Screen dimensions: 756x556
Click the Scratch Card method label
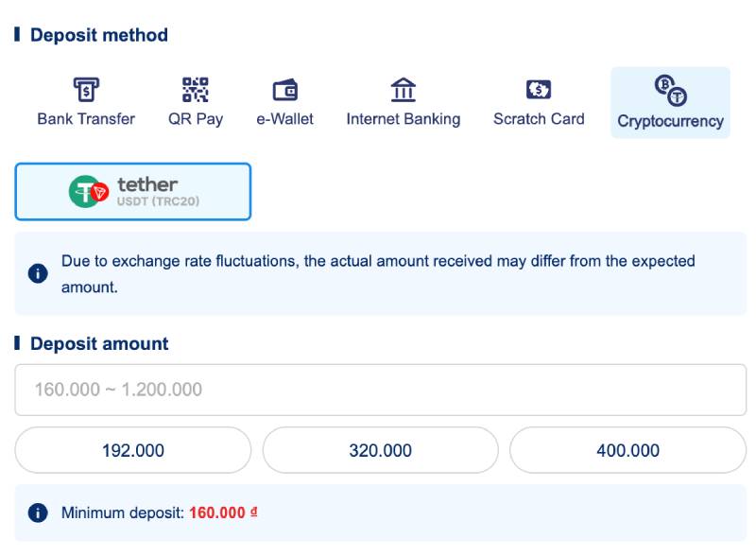[x=539, y=119]
